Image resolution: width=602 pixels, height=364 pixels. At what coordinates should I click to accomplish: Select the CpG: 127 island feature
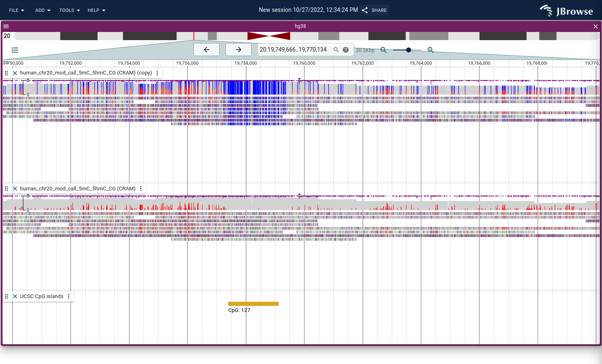coord(253,304)
